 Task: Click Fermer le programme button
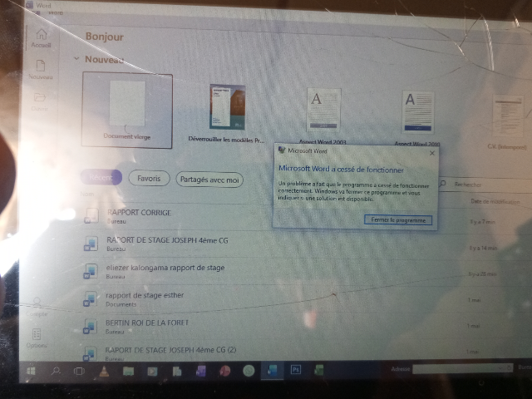coord(398,219)
